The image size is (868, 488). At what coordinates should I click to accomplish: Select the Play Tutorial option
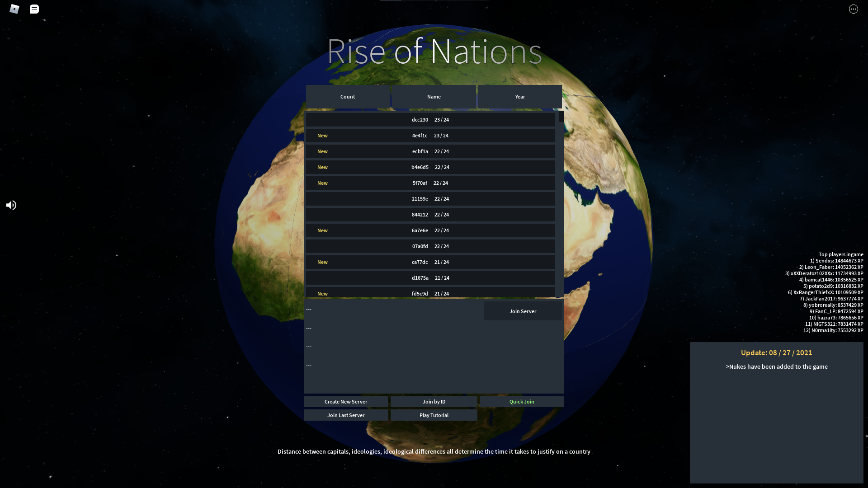tap(434, 415)
